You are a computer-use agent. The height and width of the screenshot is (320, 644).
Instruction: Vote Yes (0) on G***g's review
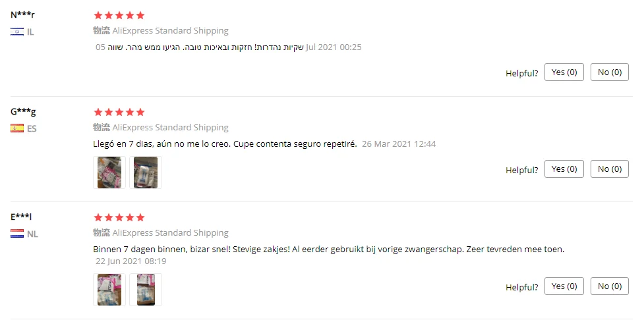point(564,169)
